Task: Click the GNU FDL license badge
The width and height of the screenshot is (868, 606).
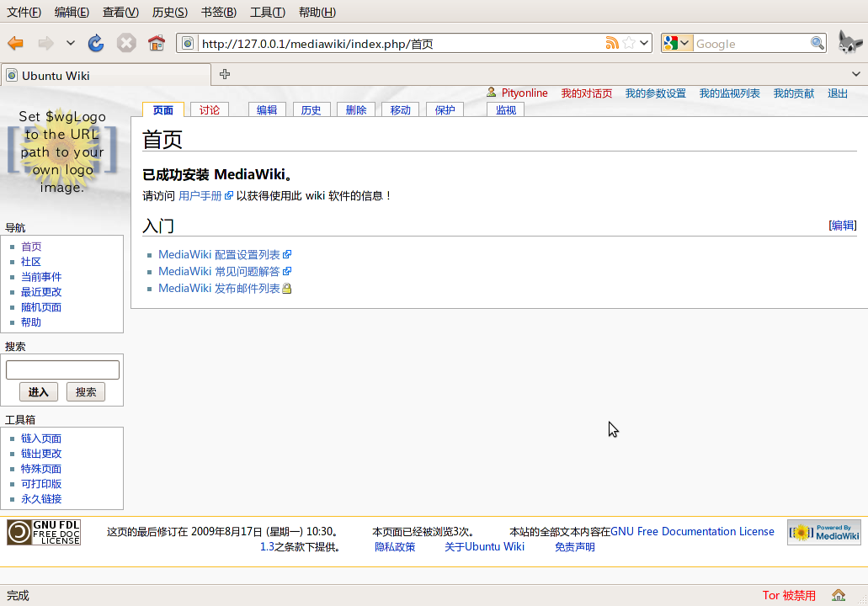Action: point(44,533)
